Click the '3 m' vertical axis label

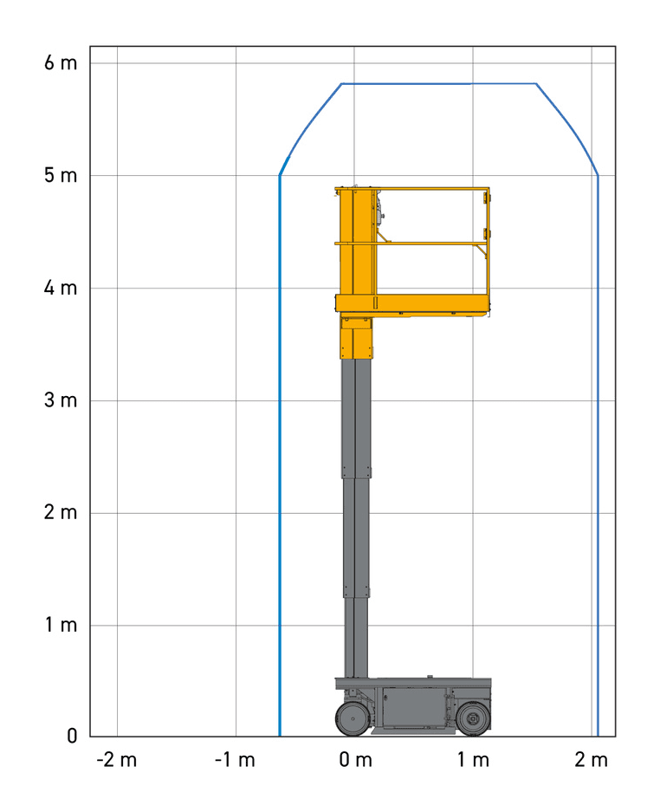[61, 400]
